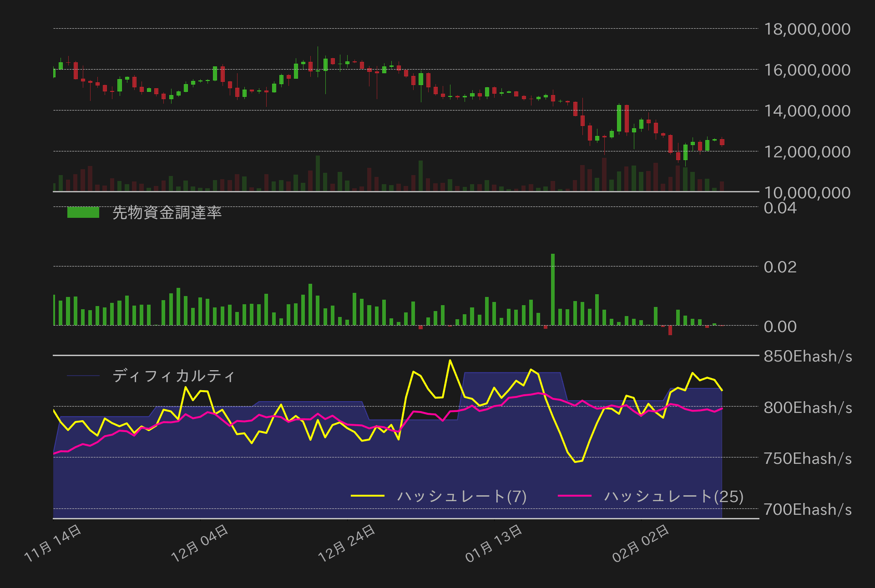Click the yellow ハッシュレート(7) legend line
This screenshot has height=588, width=875.
[x=368, y=496]
